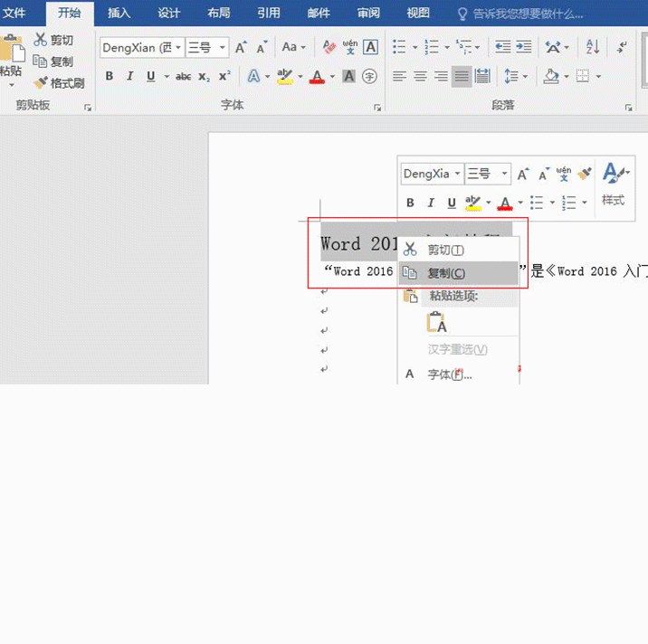
Task: Open the Change Case Aa dropdown
Action: coord(294,47)
